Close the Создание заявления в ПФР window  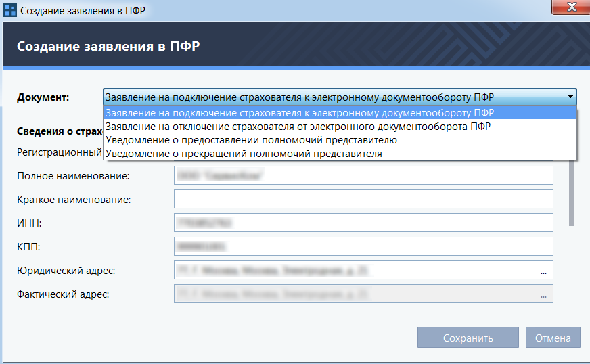[571, 7]
